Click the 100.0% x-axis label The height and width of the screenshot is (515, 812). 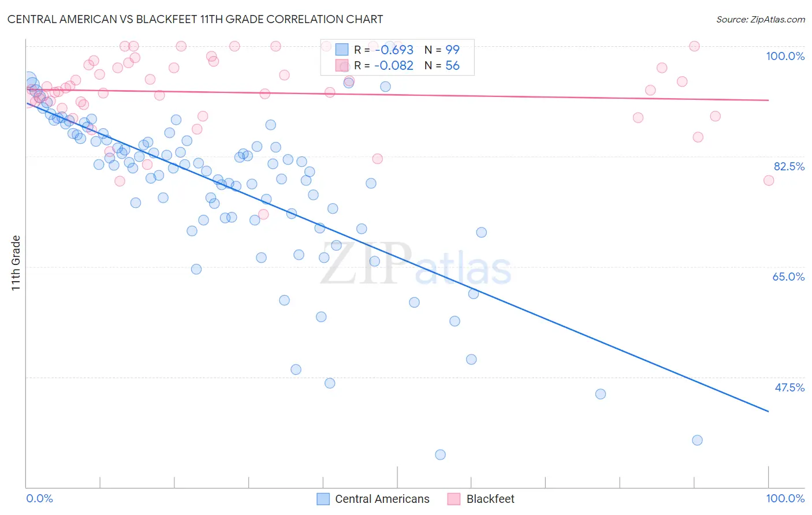[785, 498]
